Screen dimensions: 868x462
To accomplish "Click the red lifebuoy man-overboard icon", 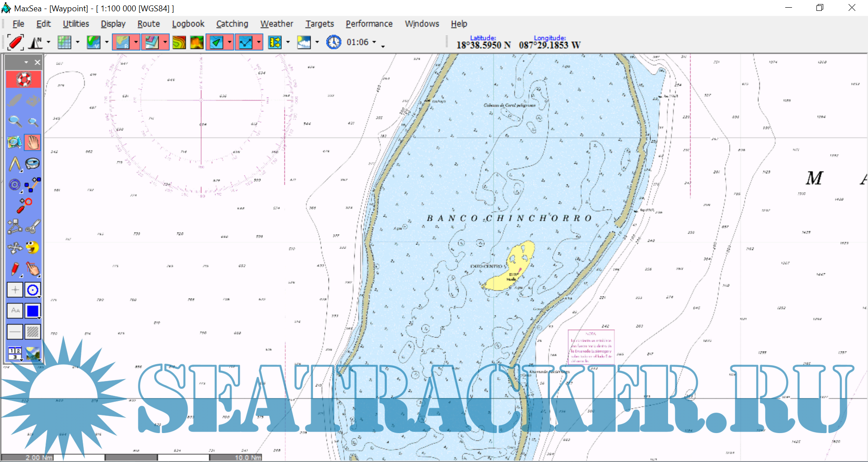I will pos(24,80).
